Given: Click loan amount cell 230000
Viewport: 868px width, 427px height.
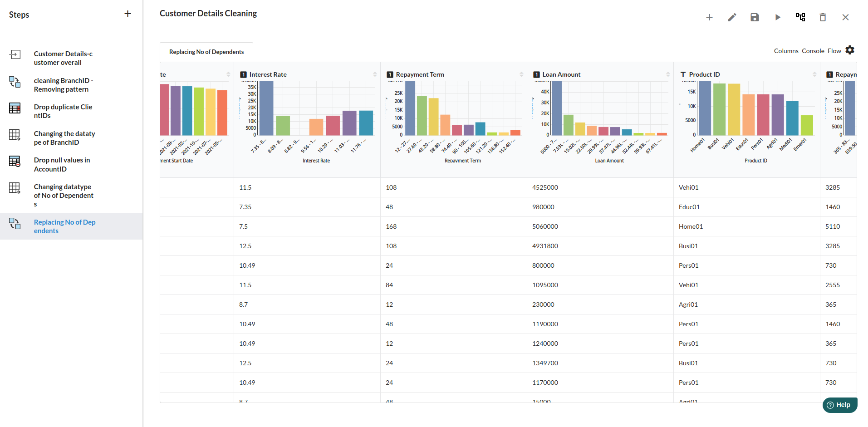Looking at the screenshot, I should click(x=543, y=304).
